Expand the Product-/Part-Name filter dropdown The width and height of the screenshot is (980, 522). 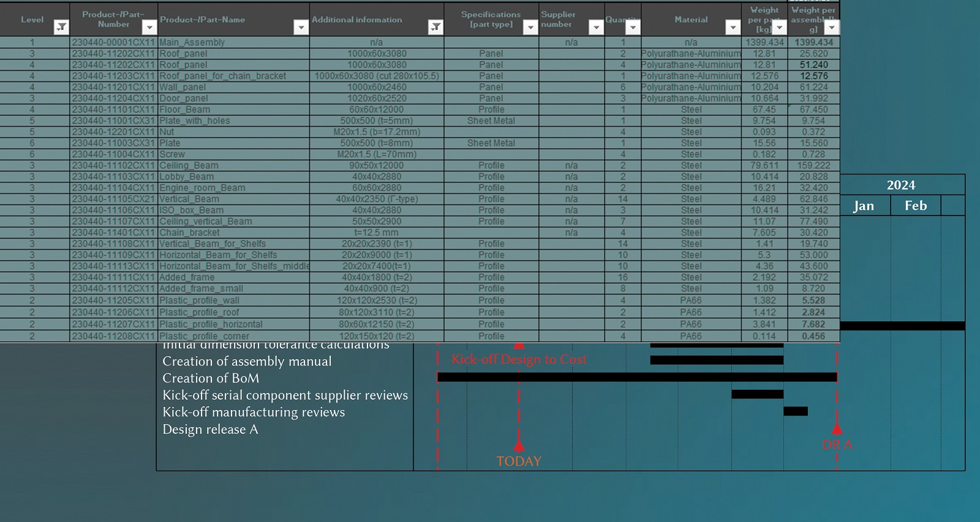(x=301, y=27)
